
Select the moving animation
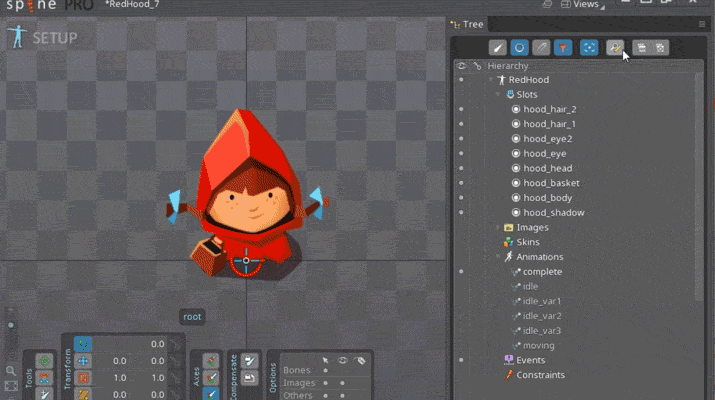click(538, 345)
